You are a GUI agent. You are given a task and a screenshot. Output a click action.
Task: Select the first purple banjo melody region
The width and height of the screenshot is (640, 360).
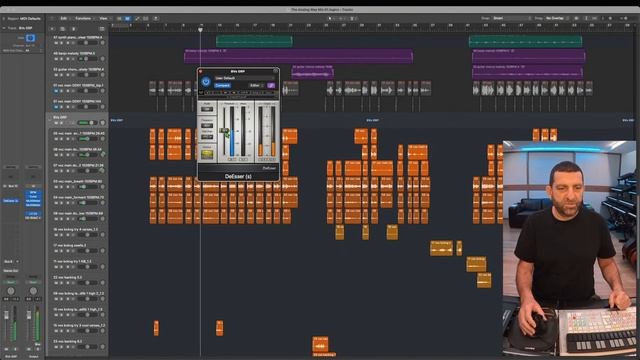point(298,56)
